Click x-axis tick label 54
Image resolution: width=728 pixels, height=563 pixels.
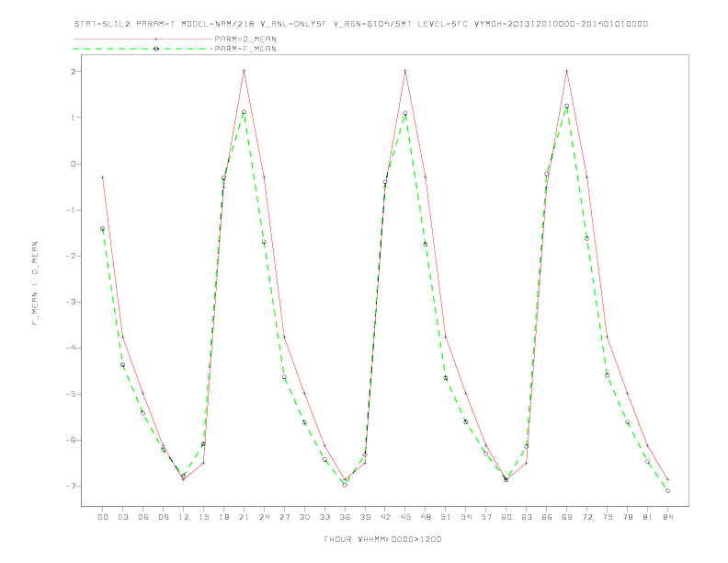(466, 517)
